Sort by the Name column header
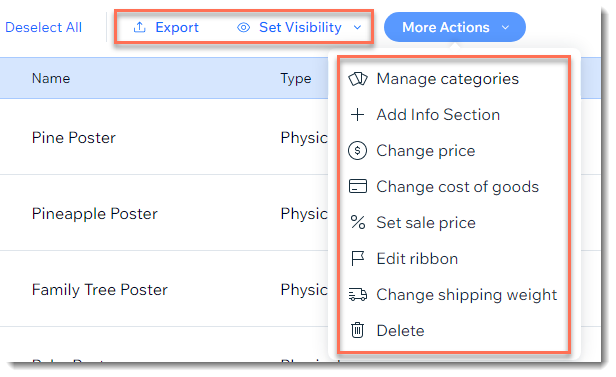This screenshot has width=616, height=377. coord(51,78)
